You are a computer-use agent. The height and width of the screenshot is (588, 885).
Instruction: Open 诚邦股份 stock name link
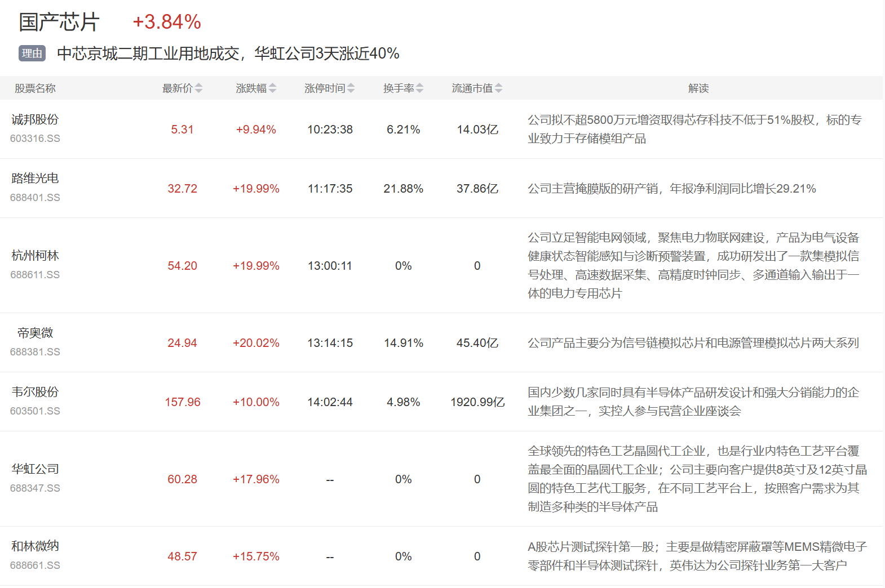(x=35, y=119)
